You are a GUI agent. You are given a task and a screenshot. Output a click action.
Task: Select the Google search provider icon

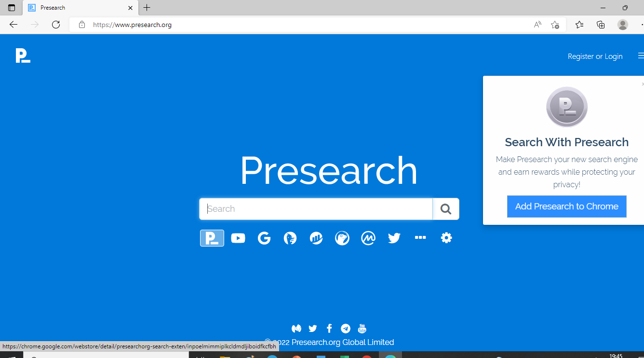[x=264, y=238]
